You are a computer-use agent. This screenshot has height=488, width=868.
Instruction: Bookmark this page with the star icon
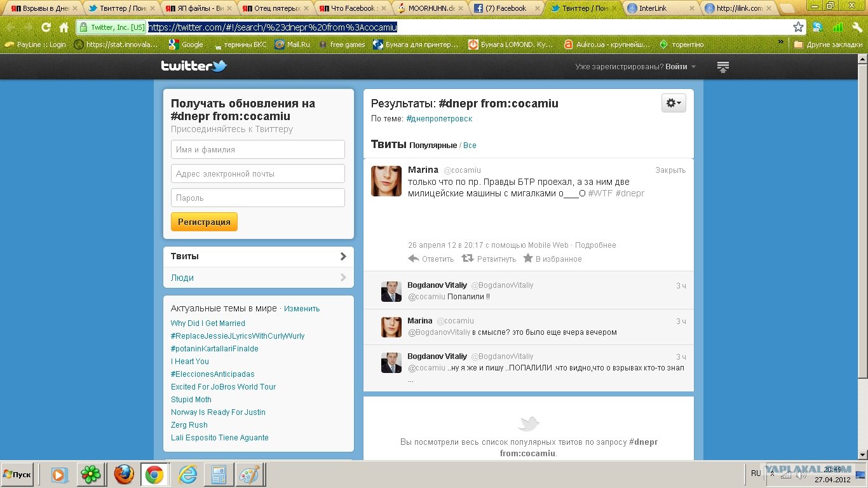(x=799, y=27)
